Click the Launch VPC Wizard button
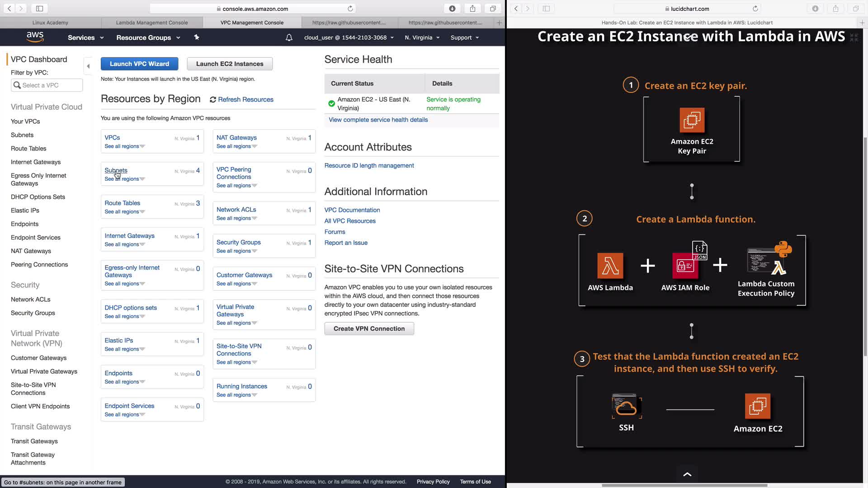The width and height of the screenshot is (868, 488). click(139, 64)
